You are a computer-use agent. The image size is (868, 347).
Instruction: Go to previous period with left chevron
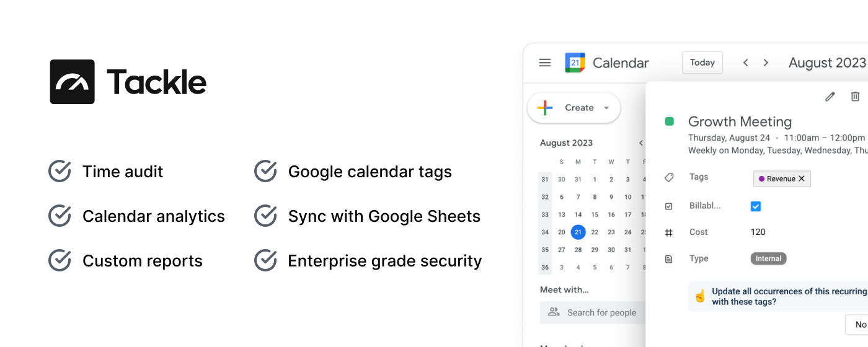(x=746, y=63)
